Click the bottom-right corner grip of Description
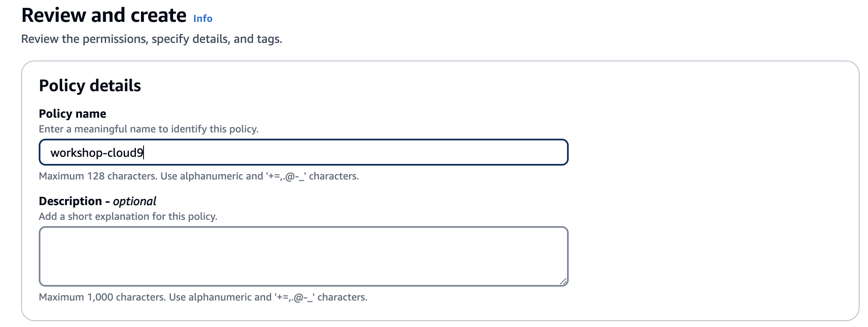Image resolution: width=868 pixels, height=327 pixels. pyautogui.click(x=564, y=281)
